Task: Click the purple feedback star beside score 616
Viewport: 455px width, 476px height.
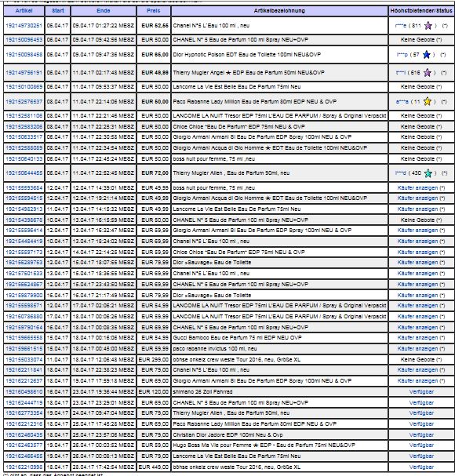Action: point(428,73)
